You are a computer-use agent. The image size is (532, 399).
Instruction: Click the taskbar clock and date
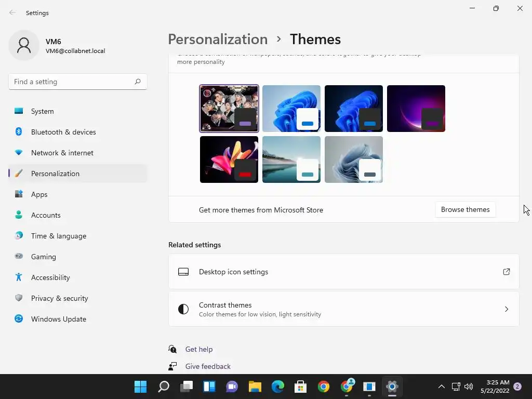[x=495, y=387]
